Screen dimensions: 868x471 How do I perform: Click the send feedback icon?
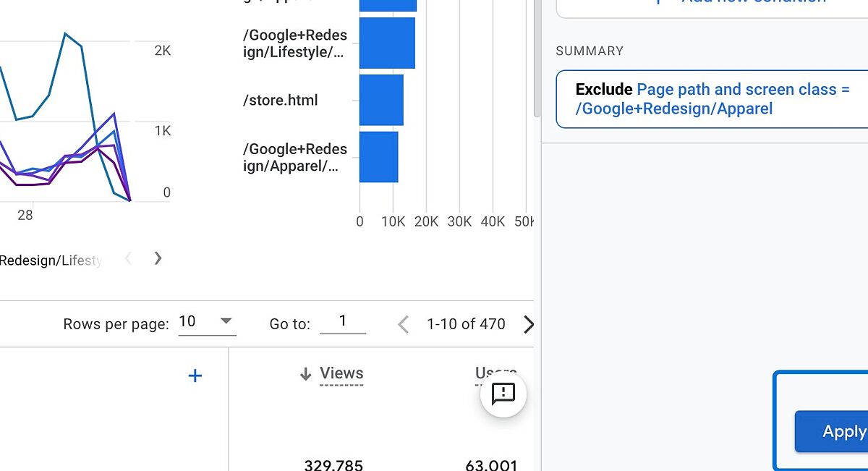point(503,394)
